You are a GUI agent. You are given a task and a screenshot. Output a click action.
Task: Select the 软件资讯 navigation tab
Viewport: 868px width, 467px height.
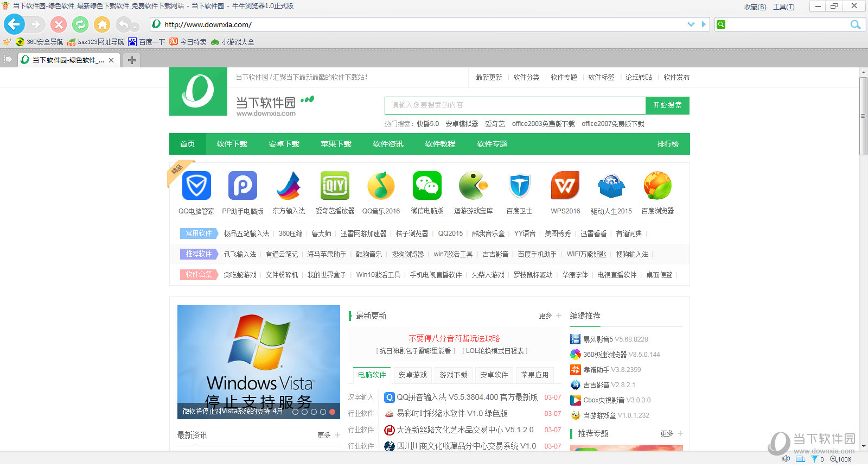point(388,144)
